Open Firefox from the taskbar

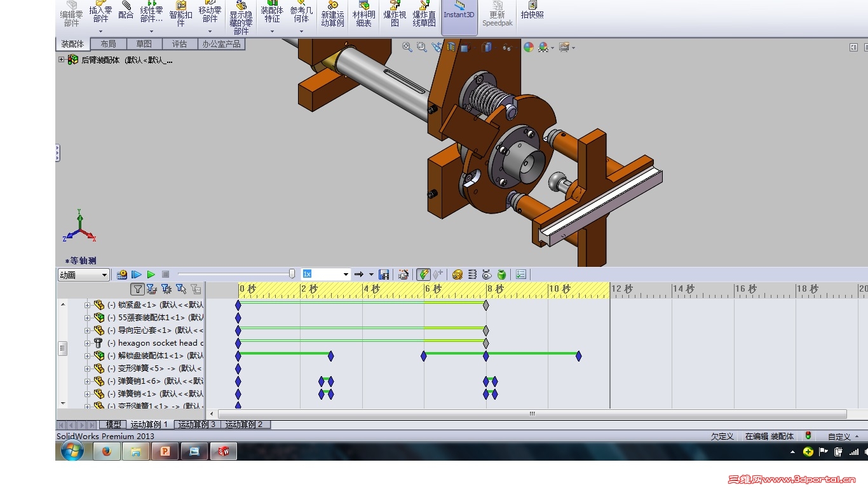[x=107, y=452]
